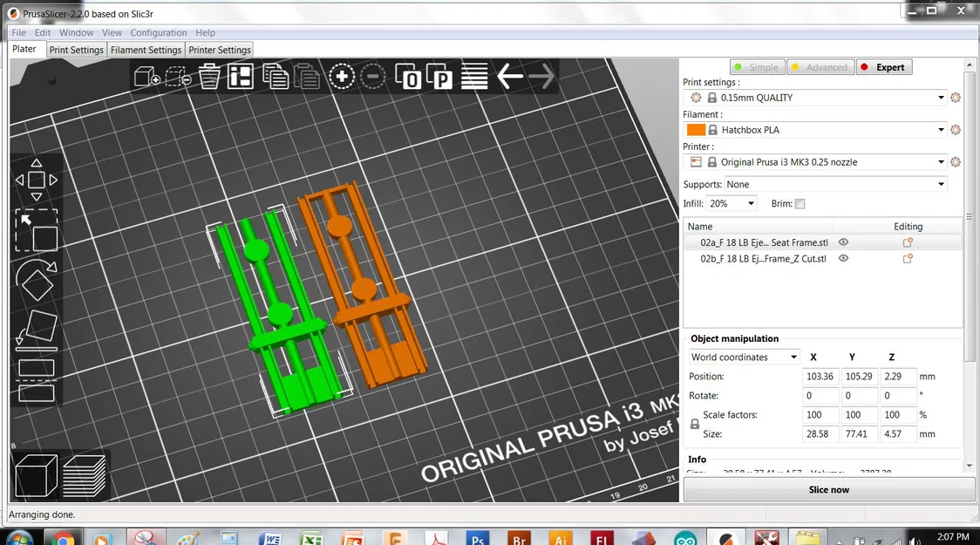Open the Original Prusa i3 MK3 printer dropdown
980x545 pixels.
pos(816,162)
